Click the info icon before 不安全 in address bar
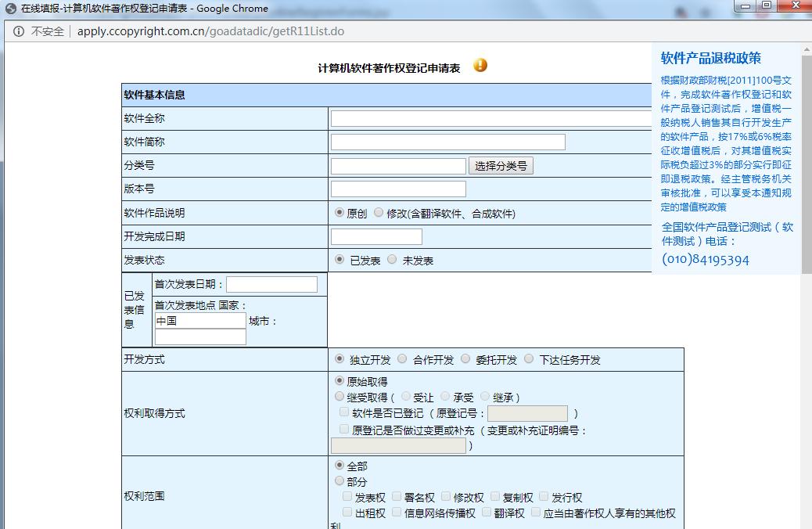812x529 pixels. click(18, 31)
